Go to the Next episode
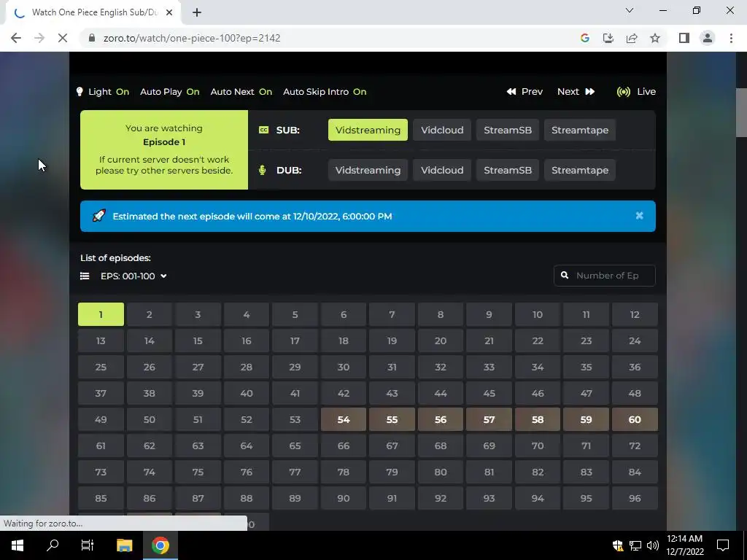The height and width of the screenshot is (560, 747). point(576,91)
